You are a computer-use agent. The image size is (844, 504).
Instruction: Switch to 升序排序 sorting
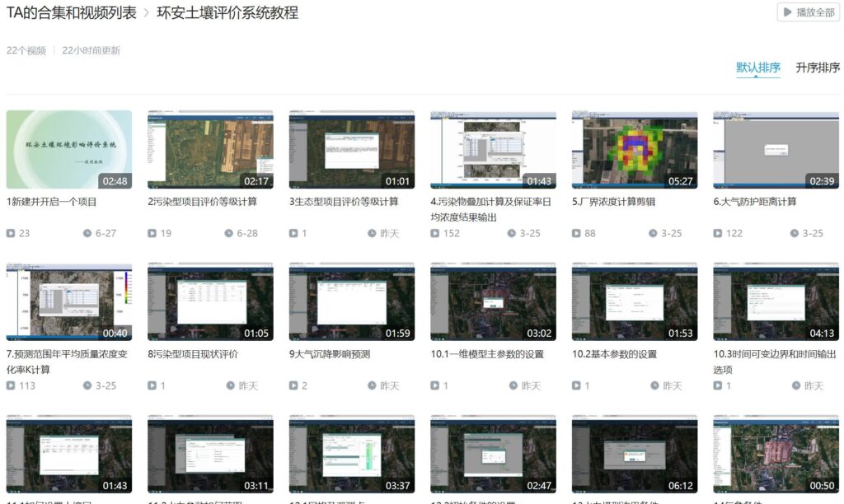tap(817, 68)
